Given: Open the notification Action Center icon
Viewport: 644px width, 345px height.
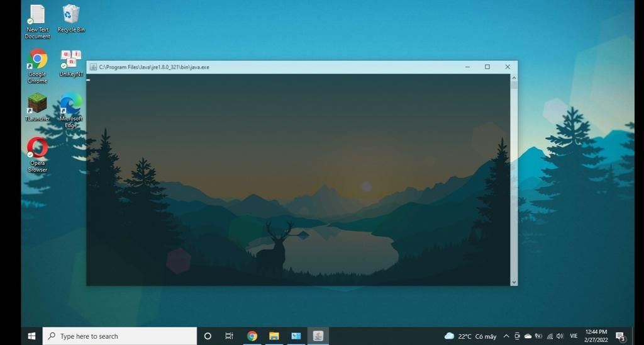Looking at the screenshot, I should click(620, 336).
